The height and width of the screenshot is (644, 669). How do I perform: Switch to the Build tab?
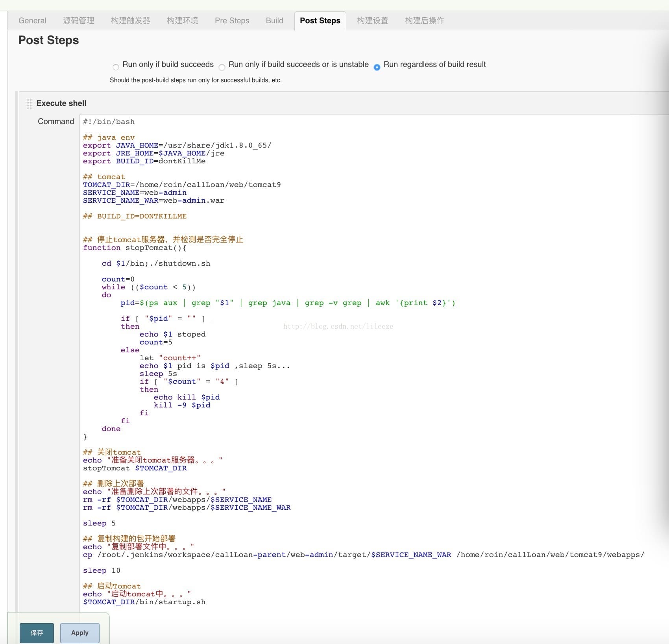274,20
